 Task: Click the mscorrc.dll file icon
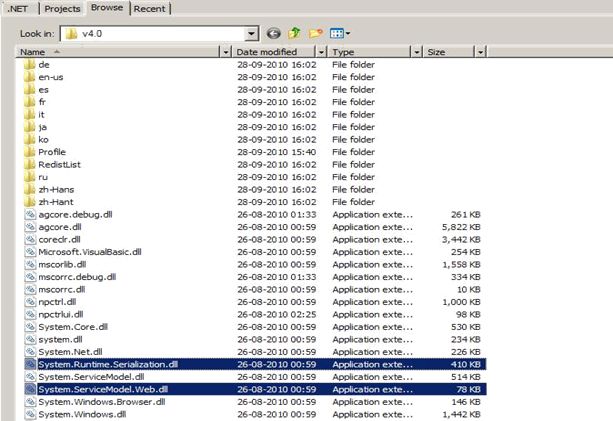30,290
